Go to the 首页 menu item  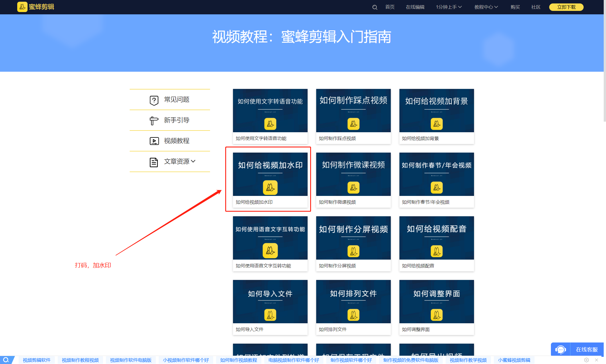click(x=390, y=7)
